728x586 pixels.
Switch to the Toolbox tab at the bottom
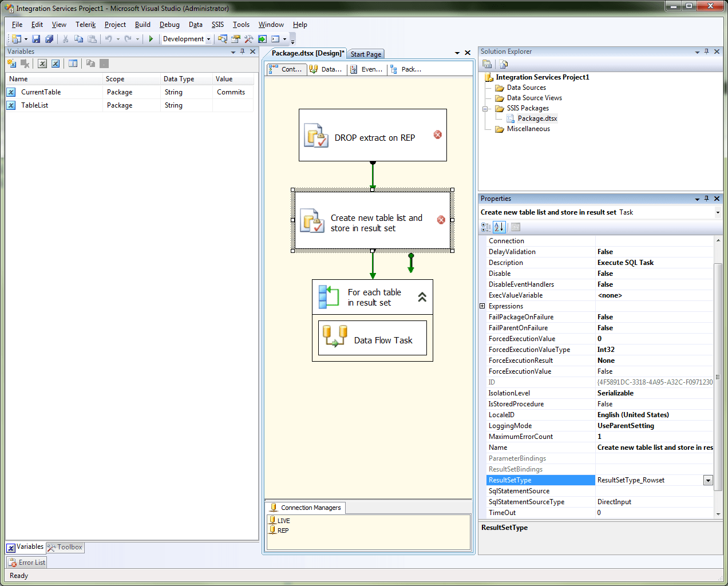tap(65, 547)
